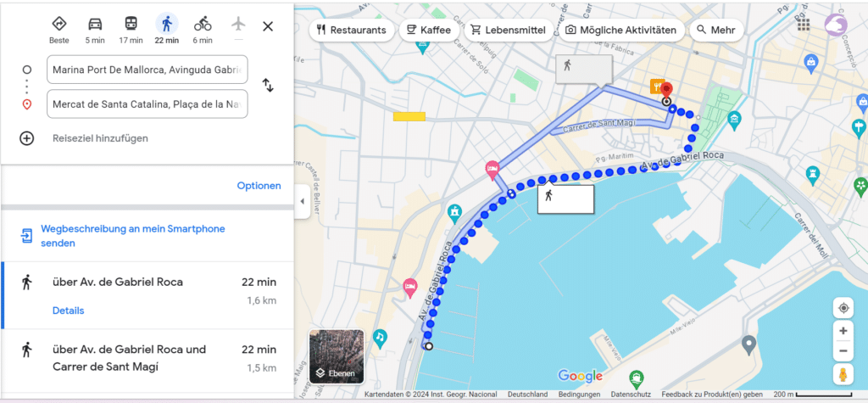The image size is (868, 403).
Task: Click the teal castle marker by Av. de Gabriel Roca
Action: pos(454,214)
